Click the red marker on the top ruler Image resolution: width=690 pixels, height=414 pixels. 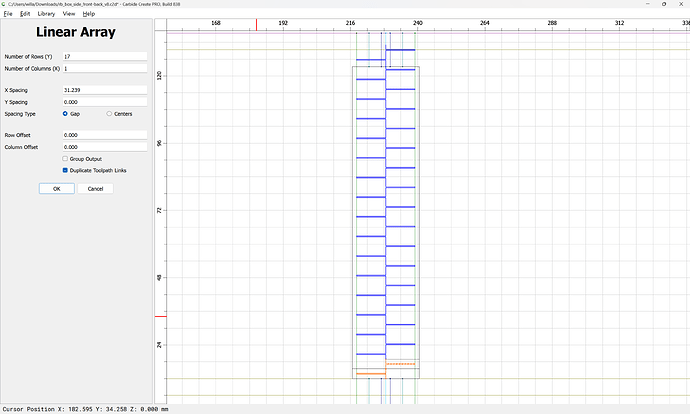[256, 23]
